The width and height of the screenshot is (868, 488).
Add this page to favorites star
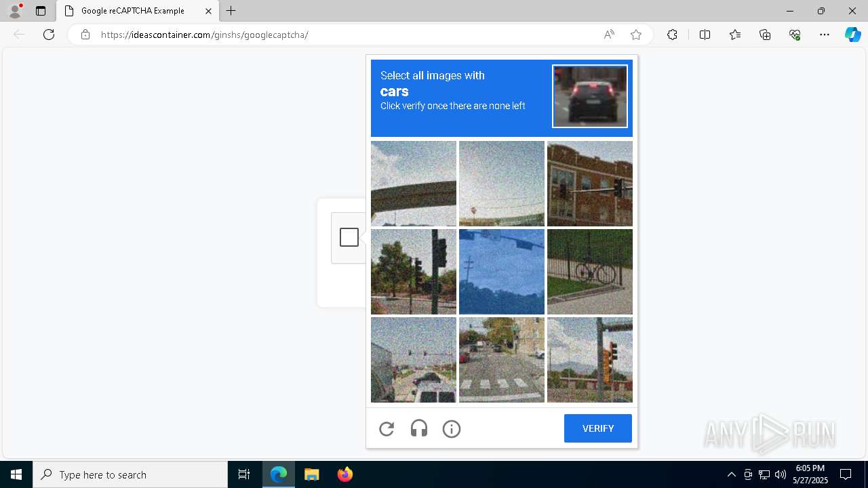635,35
